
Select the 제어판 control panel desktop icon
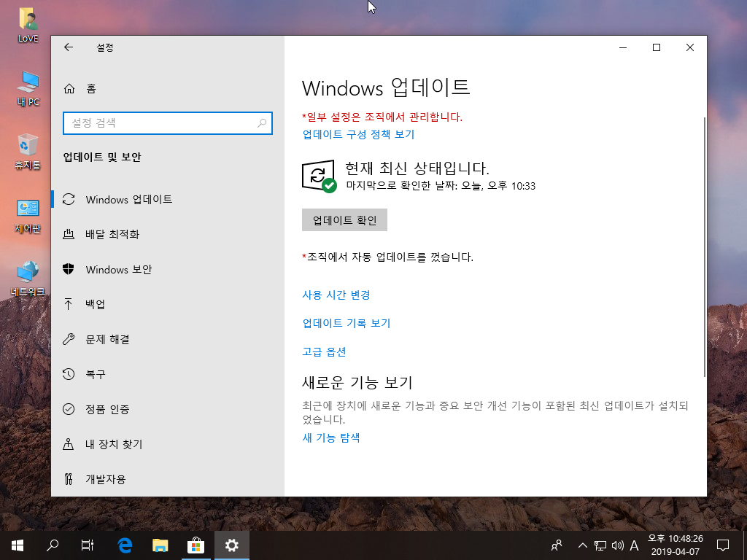pyautogui.click(x=28, y=216)
